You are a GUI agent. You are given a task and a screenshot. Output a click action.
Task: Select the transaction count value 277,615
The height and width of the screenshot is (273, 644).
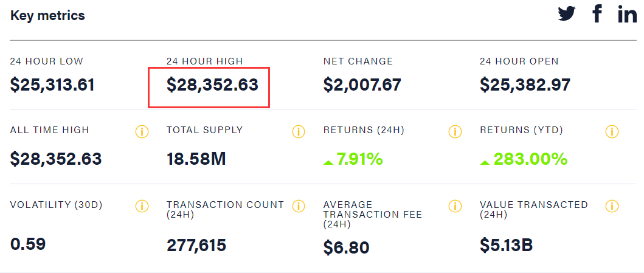[196, 245]
